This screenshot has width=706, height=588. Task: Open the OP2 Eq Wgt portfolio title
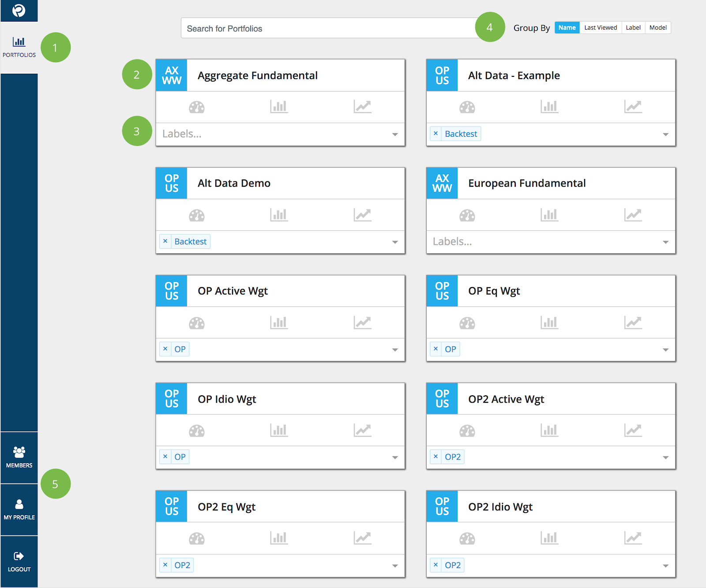pos(227,507)
